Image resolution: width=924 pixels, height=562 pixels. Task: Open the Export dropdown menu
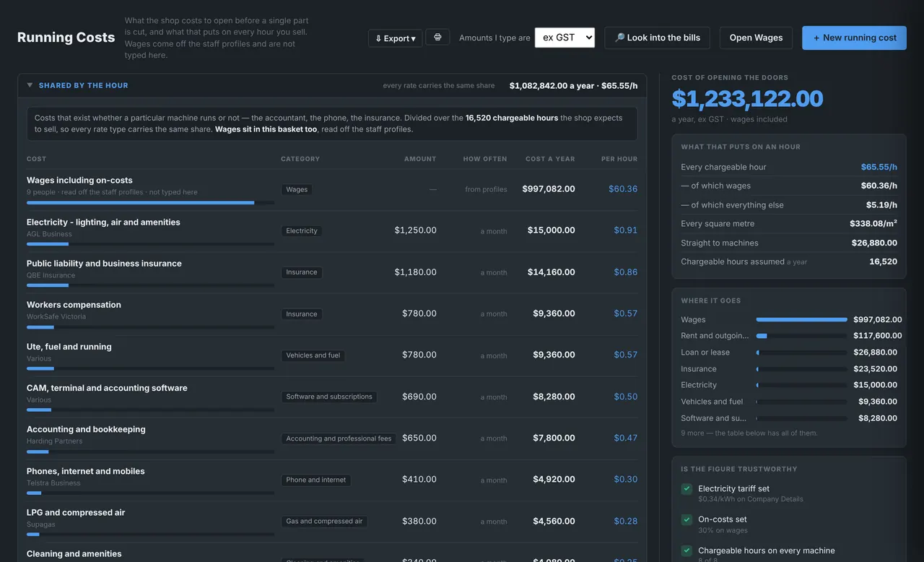[x=396, y=38]
